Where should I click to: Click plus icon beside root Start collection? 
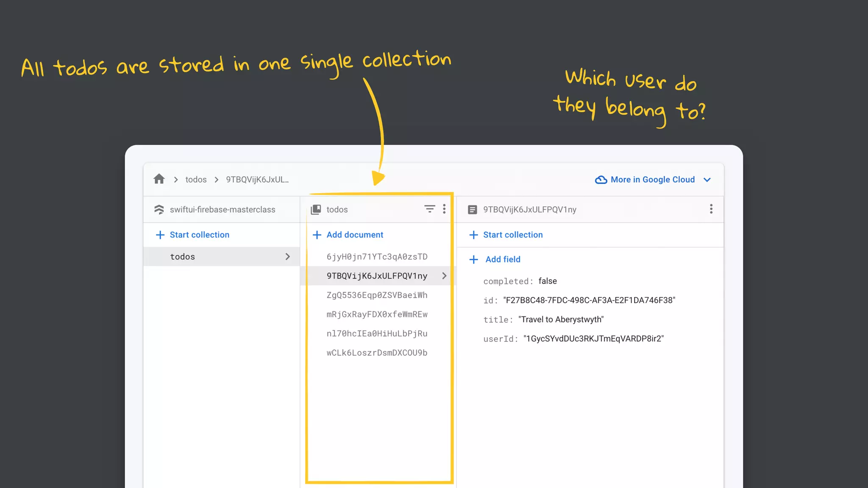(160, 235)
